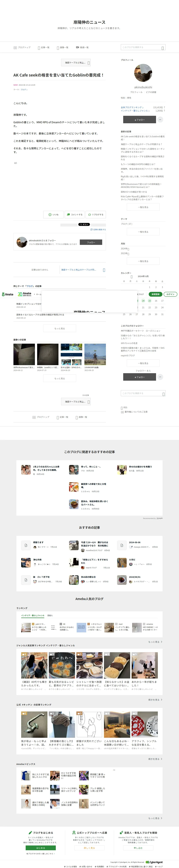This screenshot has width=179, height=868.
Task: Click the ログイン button
Action: click(171, 294)
